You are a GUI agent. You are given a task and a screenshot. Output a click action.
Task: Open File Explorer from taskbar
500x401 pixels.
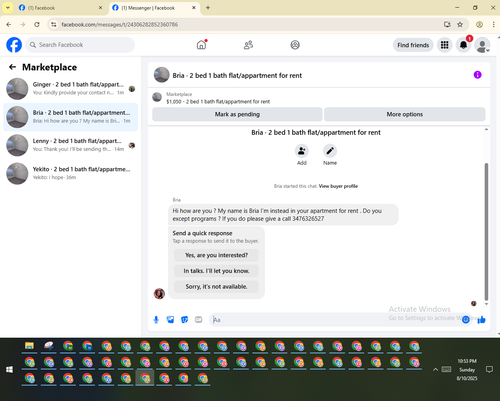tap(29, 346)
